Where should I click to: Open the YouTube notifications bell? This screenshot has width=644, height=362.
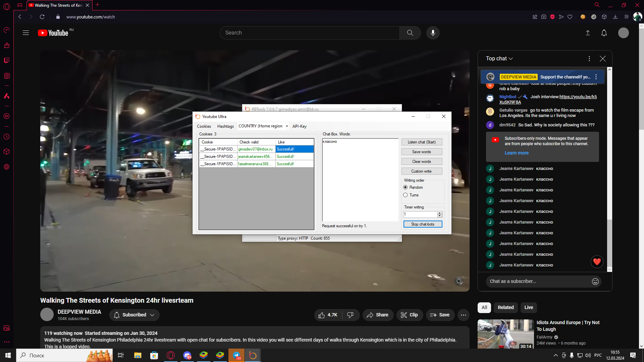click(604, 33)
